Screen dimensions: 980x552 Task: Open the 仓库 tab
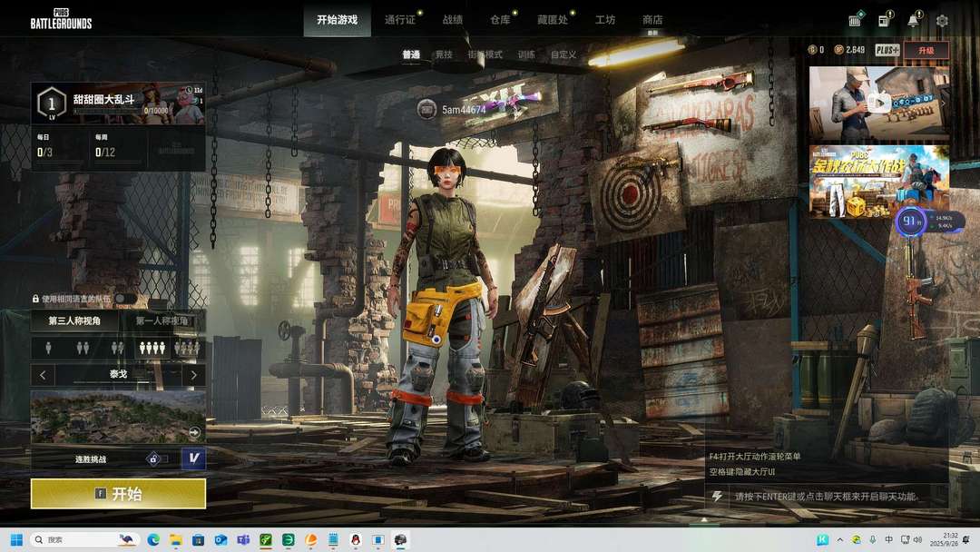[500, 20]
